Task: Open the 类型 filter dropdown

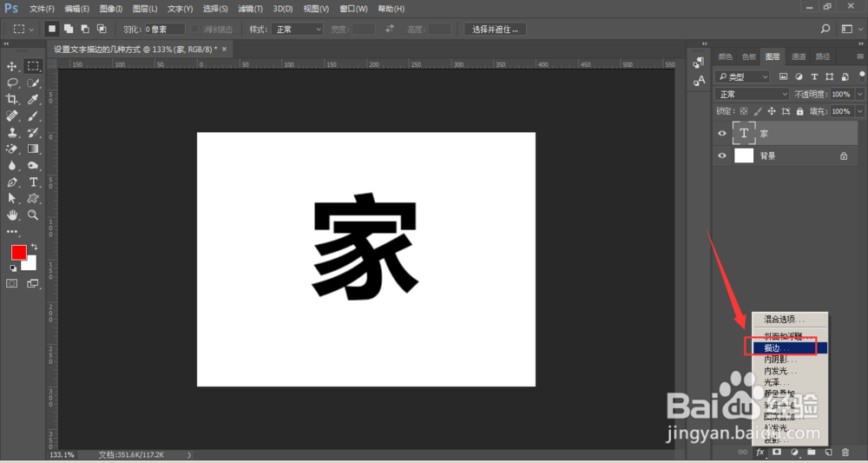Action: click(x=742, y=76)
